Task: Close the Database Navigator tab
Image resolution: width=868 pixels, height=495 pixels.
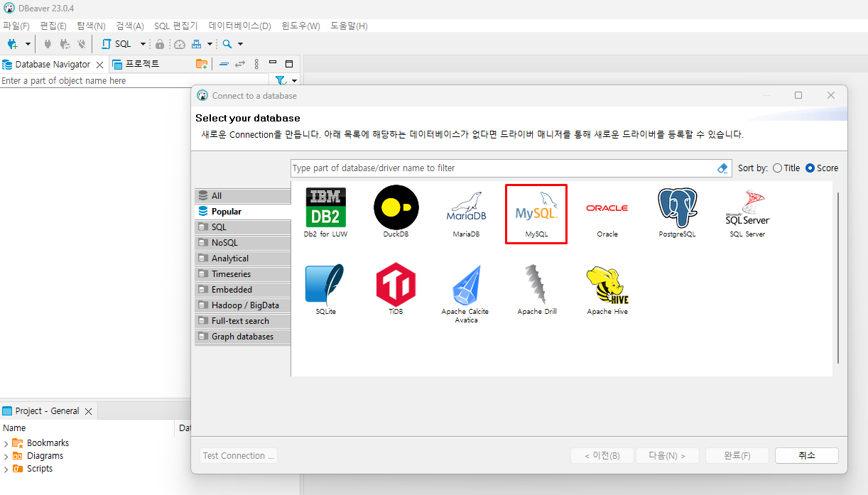Action: [100, 65]
